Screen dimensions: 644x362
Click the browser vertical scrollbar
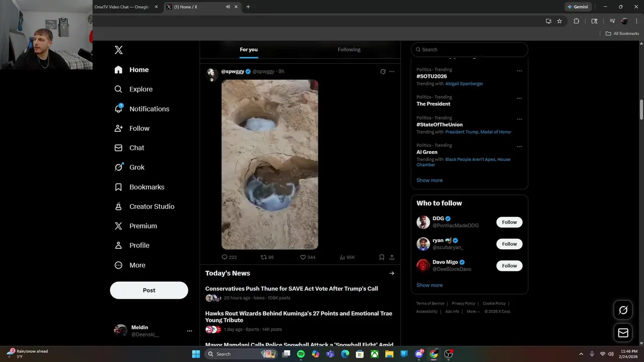(x=641, y=110)
